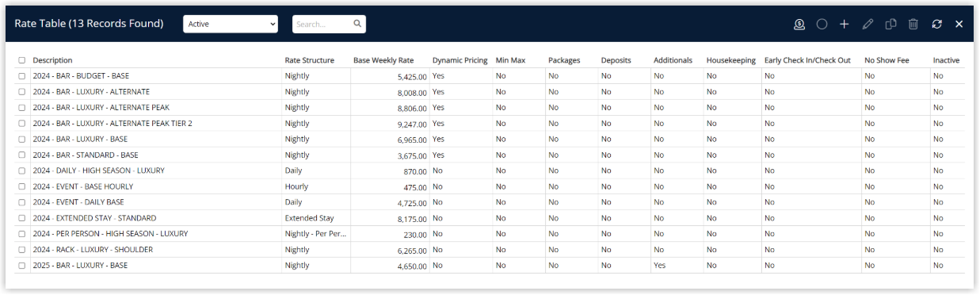Sort by the Housekeeping column header
The image size is (980, 295).
click(731, 60)
